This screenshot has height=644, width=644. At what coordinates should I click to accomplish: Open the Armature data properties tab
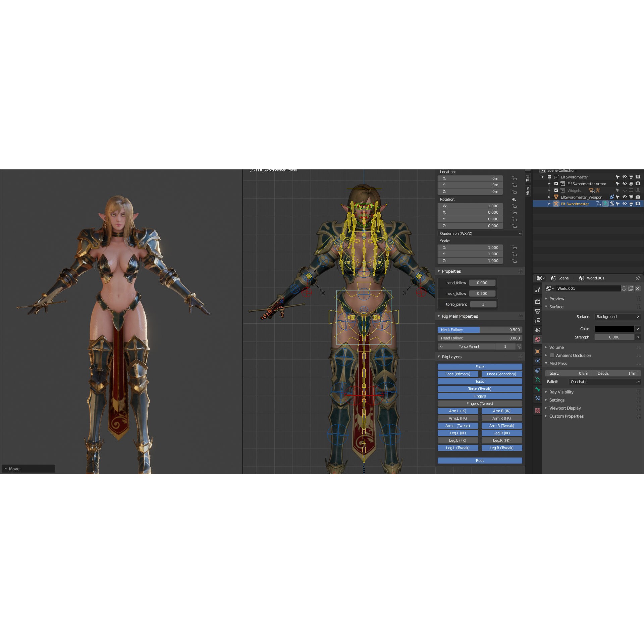point(538,380)
